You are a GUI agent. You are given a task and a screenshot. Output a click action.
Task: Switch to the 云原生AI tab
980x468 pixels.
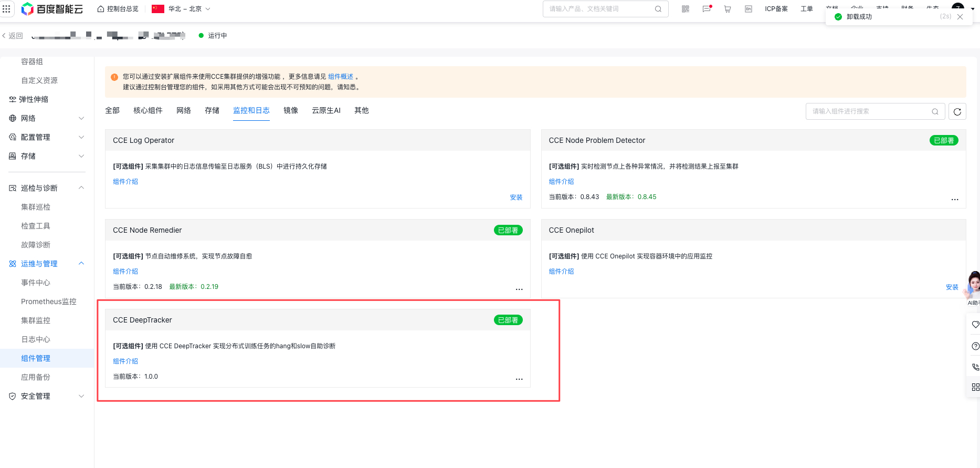pyautogui.click(x=326, y=110)
